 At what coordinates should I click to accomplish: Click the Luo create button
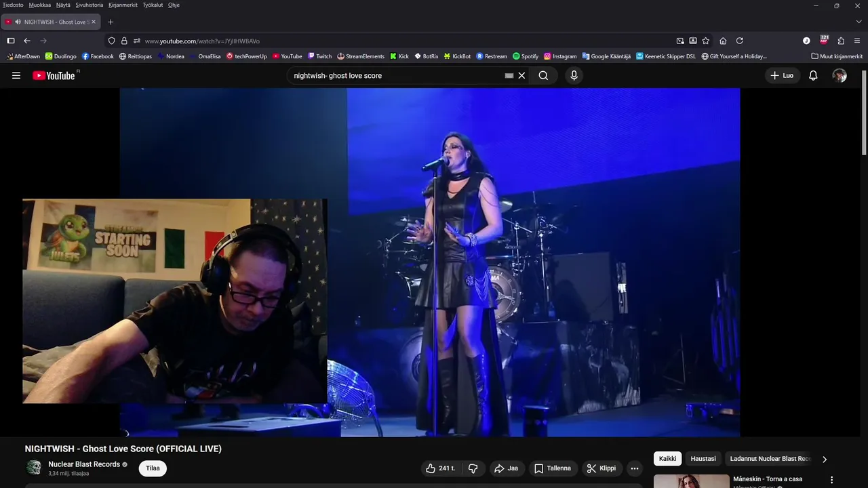tap(782, 75)
